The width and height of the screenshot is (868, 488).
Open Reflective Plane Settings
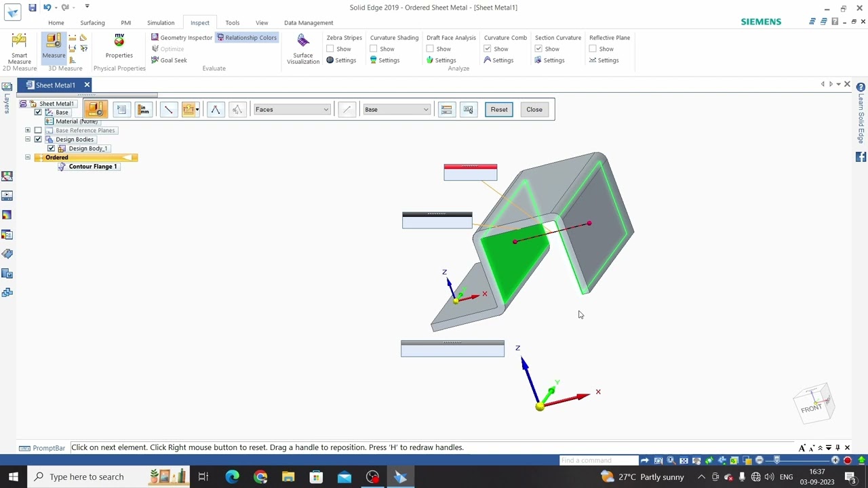604,60
